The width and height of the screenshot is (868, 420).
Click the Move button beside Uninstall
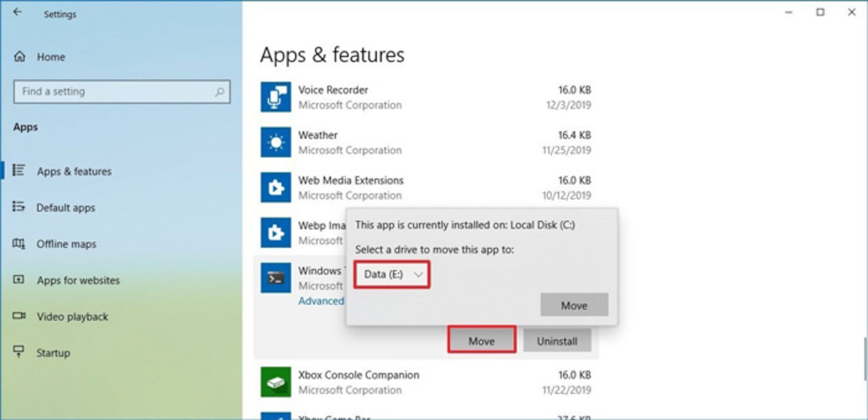point(481,341)
